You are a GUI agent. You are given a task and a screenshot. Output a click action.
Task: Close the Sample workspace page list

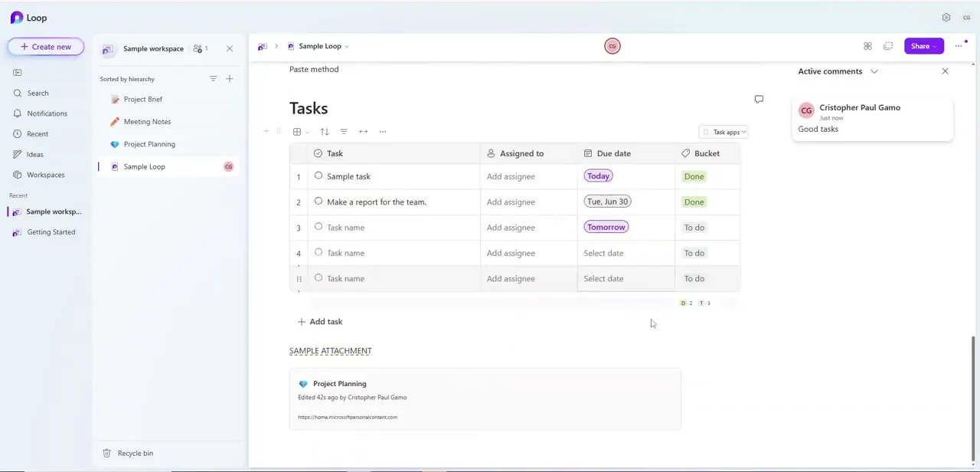[x=230, y=49]
